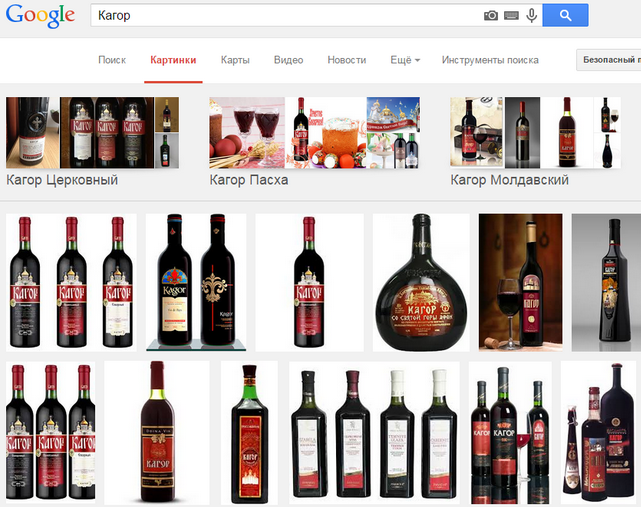Focus the search field containing Кагор

pyautogui.click(x=286, y=16)
